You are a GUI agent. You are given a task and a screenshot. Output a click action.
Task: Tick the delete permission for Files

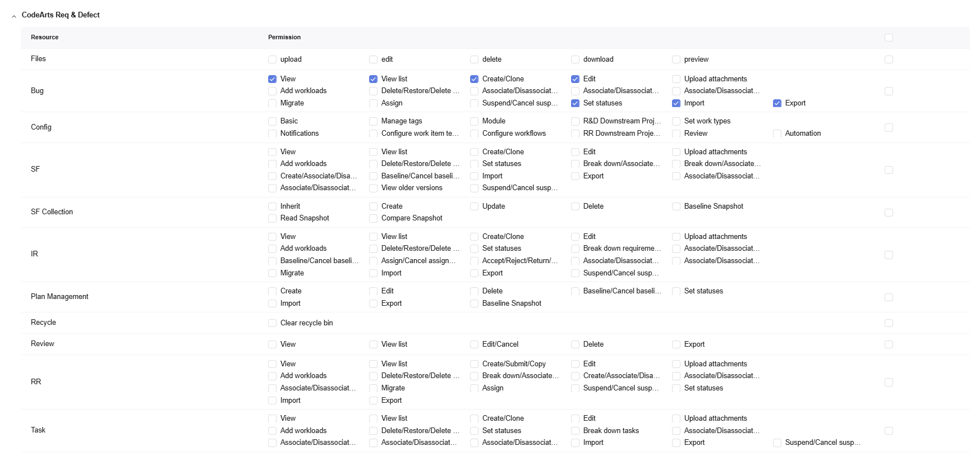point(474,59)
